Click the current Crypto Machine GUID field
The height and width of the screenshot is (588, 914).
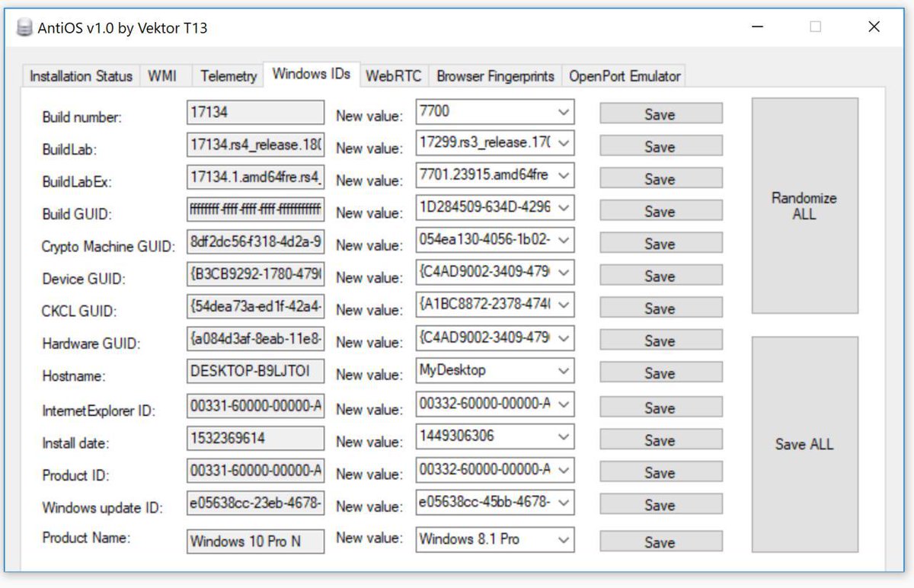(x=255, y=241)
